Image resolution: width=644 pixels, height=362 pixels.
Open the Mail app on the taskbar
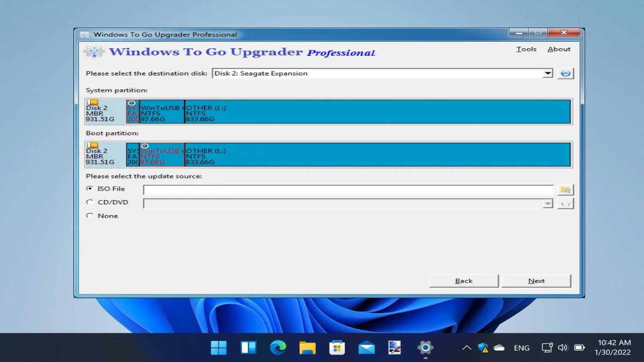pos(366,347)
